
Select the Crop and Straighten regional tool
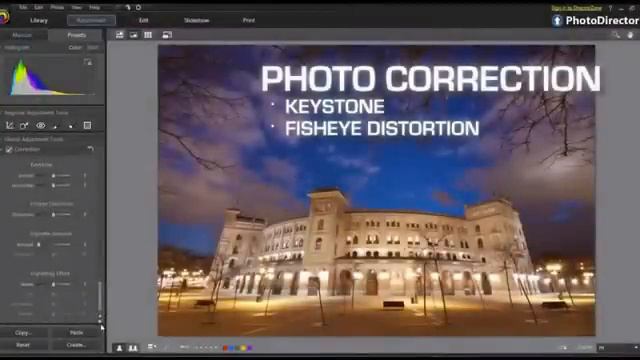point(9,125)
